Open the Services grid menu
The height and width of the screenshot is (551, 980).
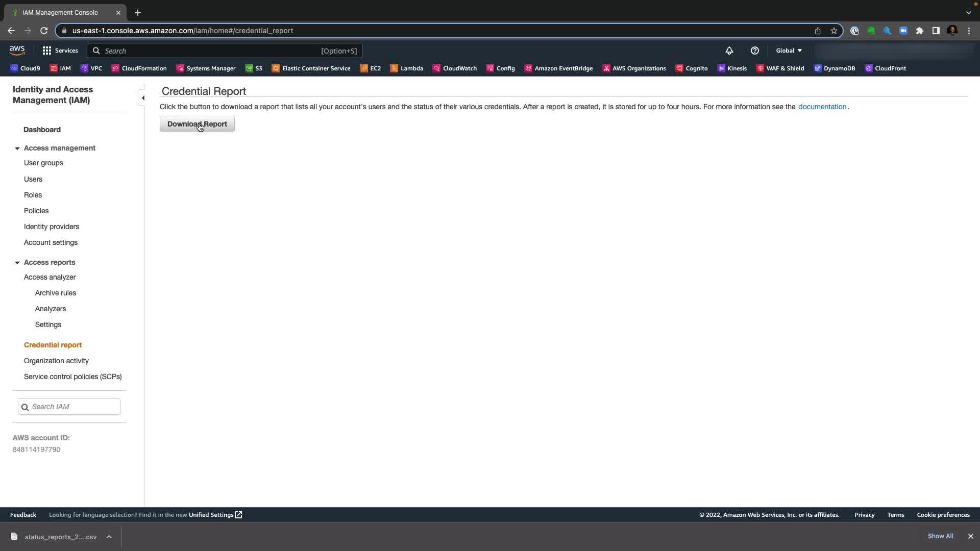point(60,51)
